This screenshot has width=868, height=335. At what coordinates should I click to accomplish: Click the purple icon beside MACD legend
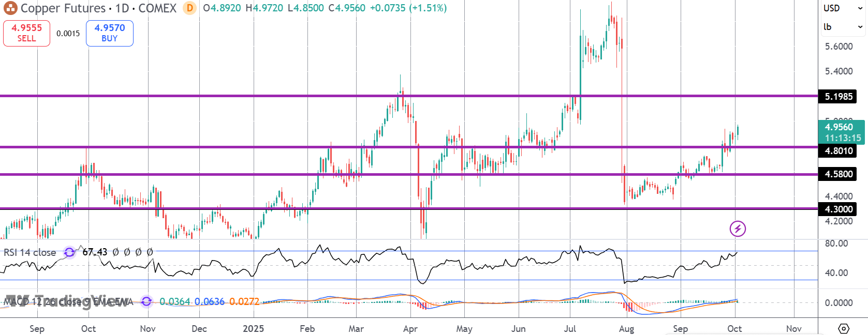click(x=146, y=301)
